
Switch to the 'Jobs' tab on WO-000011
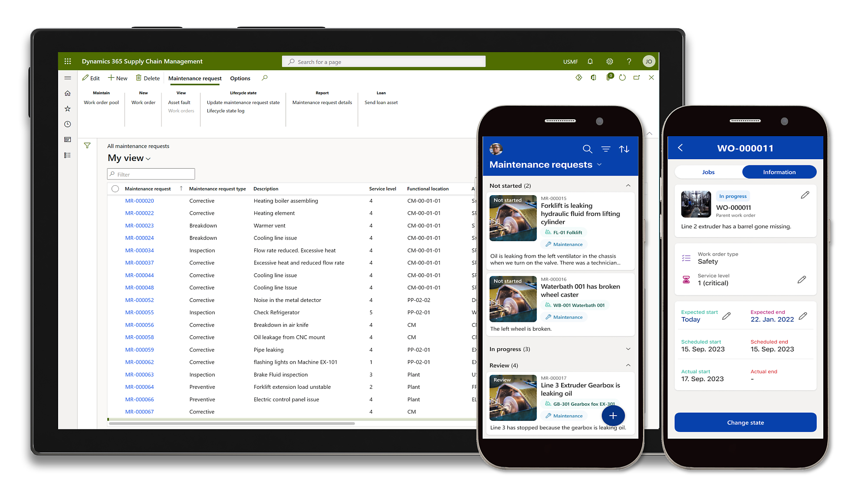point(708,172)
